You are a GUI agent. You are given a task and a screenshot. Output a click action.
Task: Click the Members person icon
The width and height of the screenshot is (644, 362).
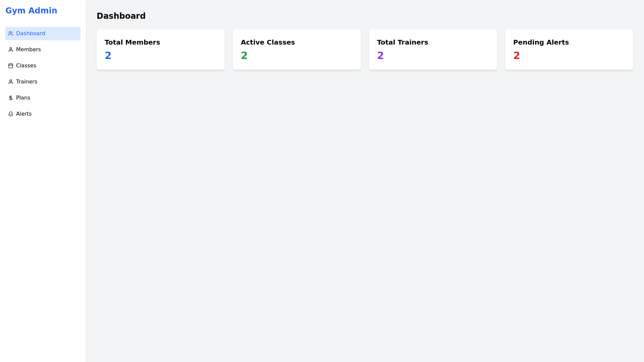point(11,50)
